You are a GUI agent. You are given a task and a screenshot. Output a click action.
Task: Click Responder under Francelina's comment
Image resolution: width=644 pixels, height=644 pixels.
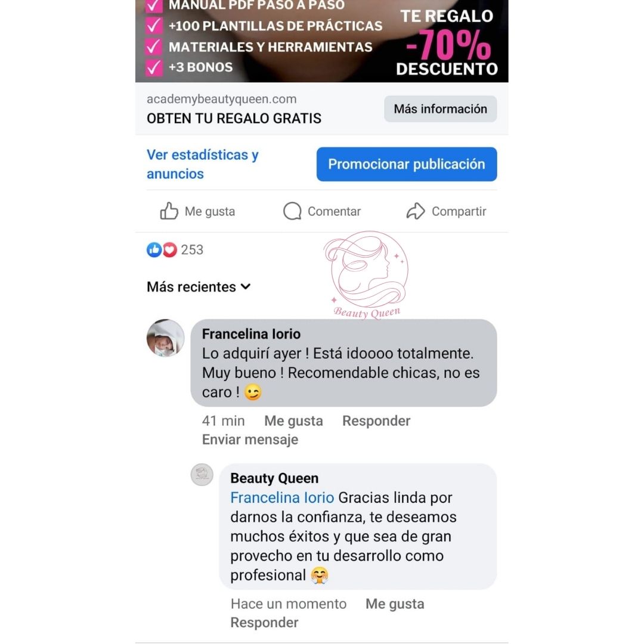coord(376,420)
